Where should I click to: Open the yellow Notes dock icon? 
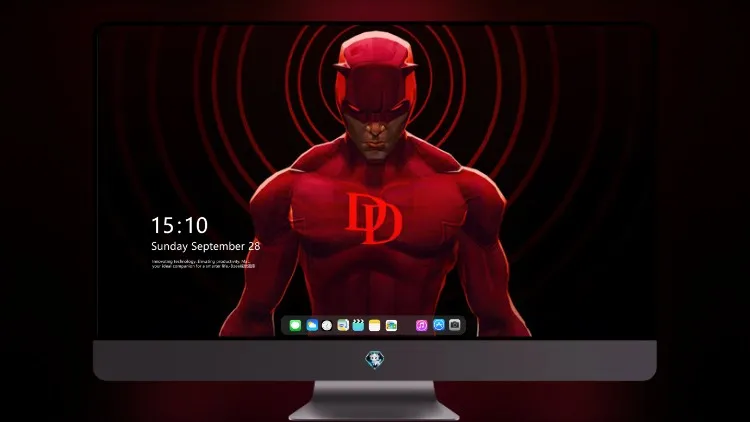click(375, 326)
